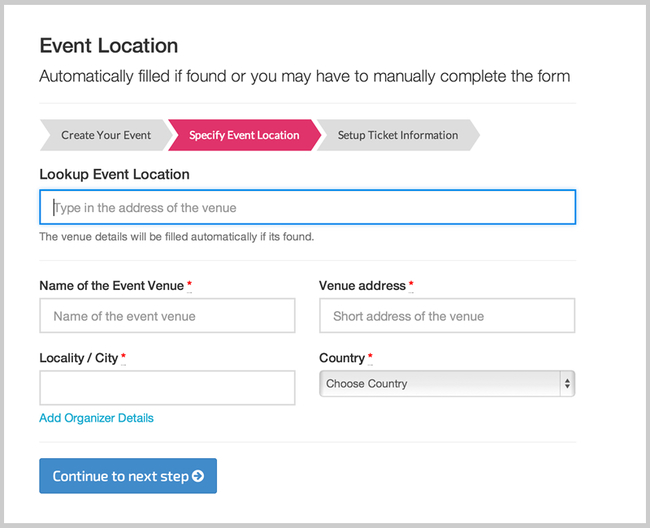This screenshot has width=650, height=528.
Task: Go back to the Create Your Event step
Action: [x=105, y=135]
